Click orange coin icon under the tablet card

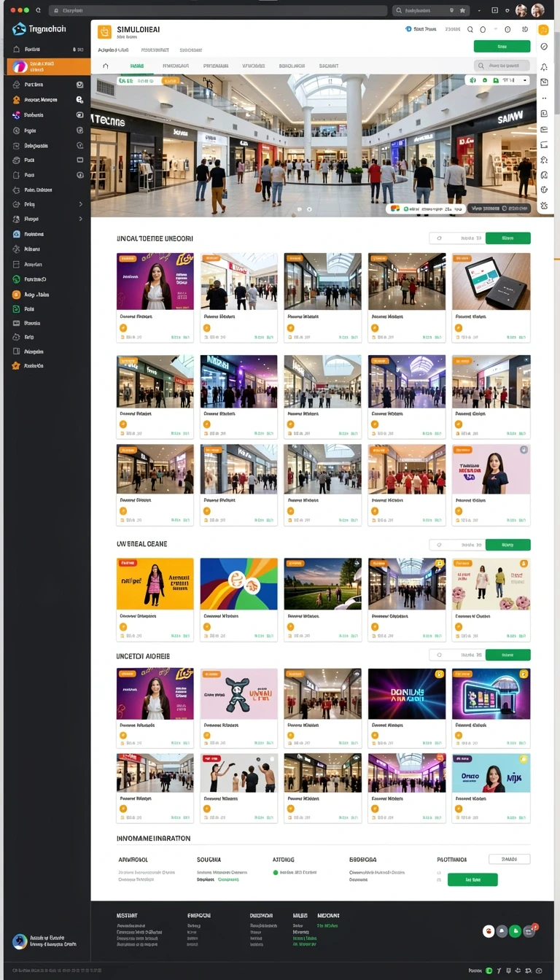459,329
